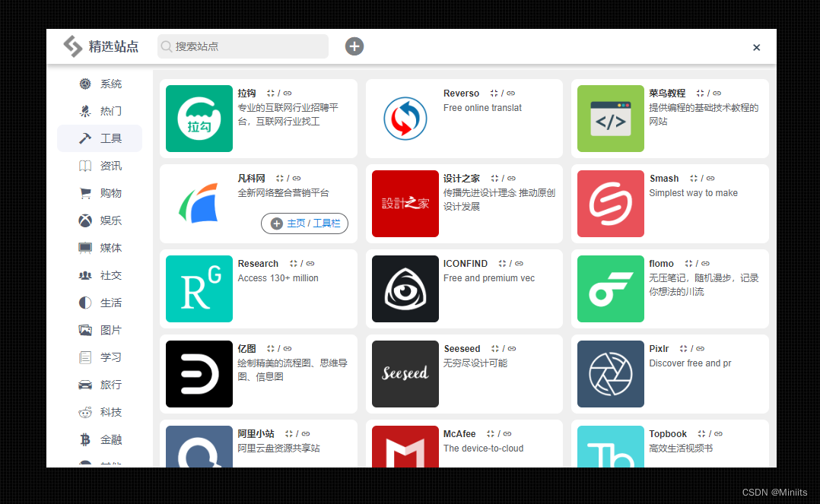Click the link icon beside 拉钩
820x504 pixels.
288,93
